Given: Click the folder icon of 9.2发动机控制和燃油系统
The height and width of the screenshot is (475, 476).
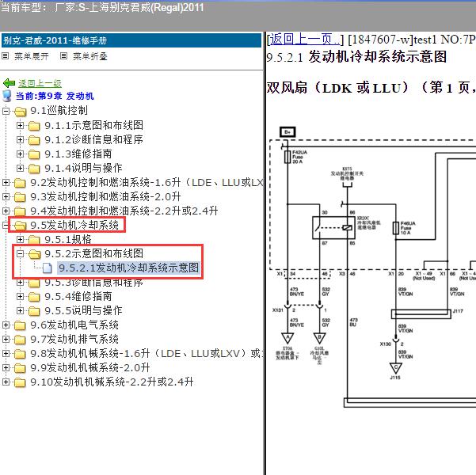Looking at the screenshot, I should click(x=20, y=183).
